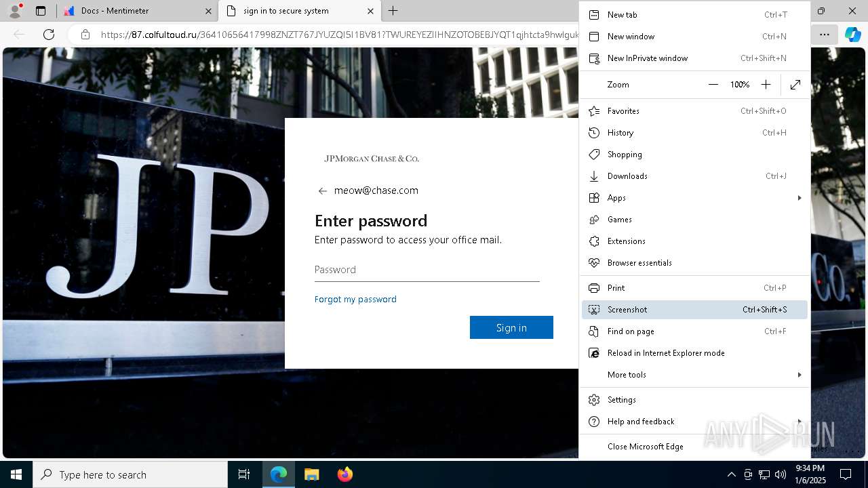Open History from the menu
The image size is (868, 488).
tap(694, 133)
